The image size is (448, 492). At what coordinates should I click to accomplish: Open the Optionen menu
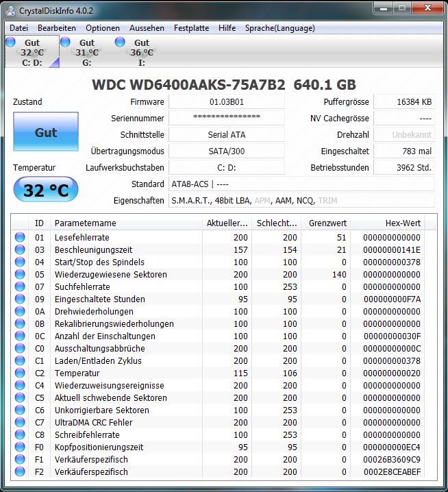tap(103, 28)
